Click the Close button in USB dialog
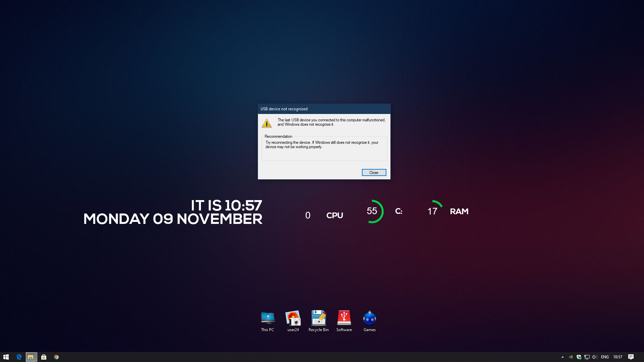644x362 pixels. [374, 172]
